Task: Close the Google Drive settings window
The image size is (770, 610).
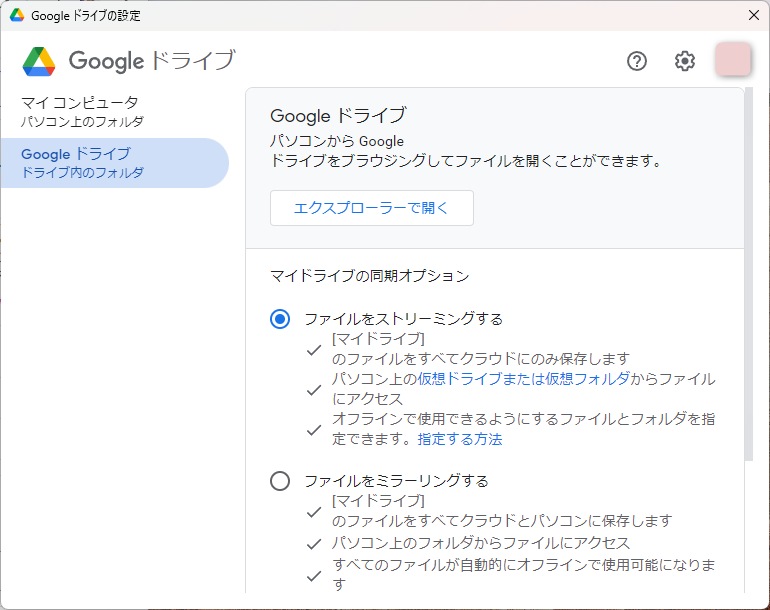Action: coord(754,15)
